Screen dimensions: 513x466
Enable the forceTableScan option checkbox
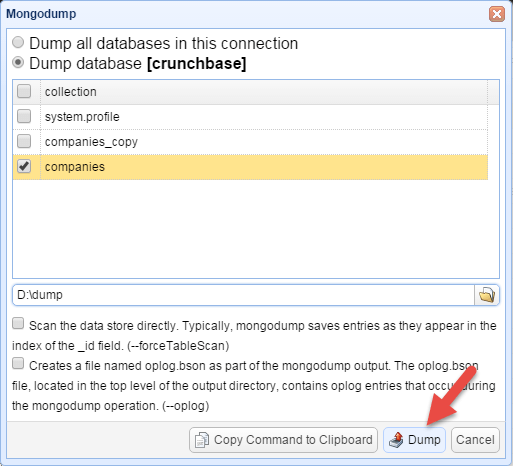[x=18, y=324]
